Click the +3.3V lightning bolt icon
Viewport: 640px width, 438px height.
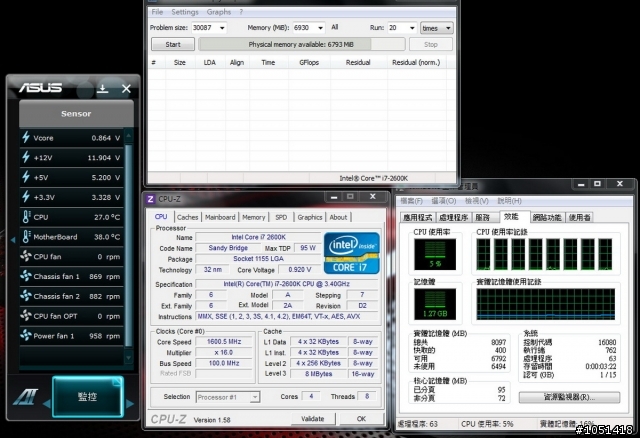point(26,197)
